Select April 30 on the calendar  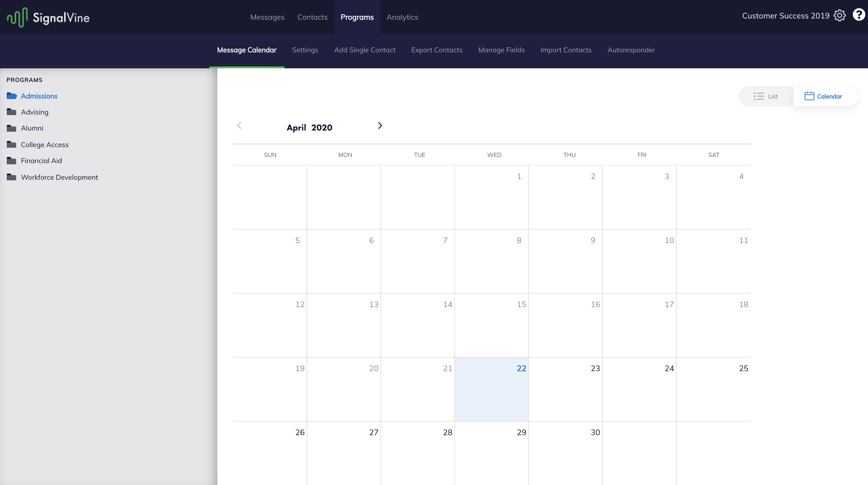click(x=565, y=453)
